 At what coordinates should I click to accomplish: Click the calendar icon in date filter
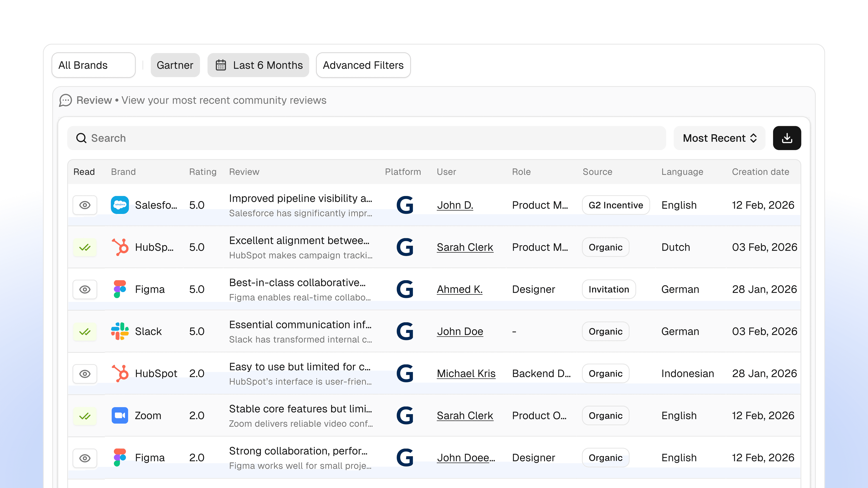[221, 65]
